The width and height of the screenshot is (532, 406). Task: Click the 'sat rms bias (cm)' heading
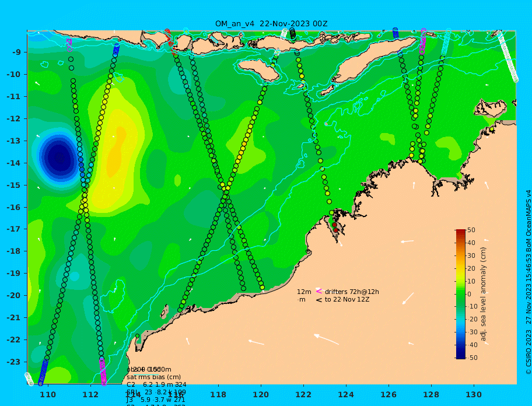pyautogui.click(x=153, y=377)
